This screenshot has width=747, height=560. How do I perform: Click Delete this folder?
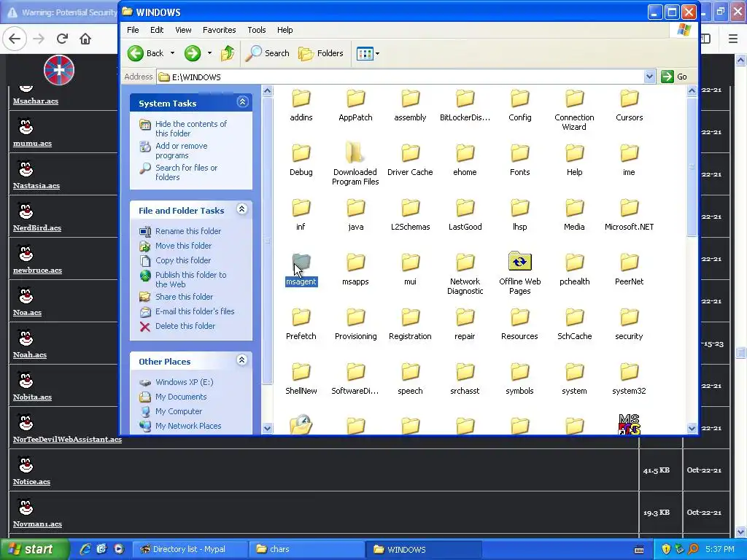tap(185, 326)
